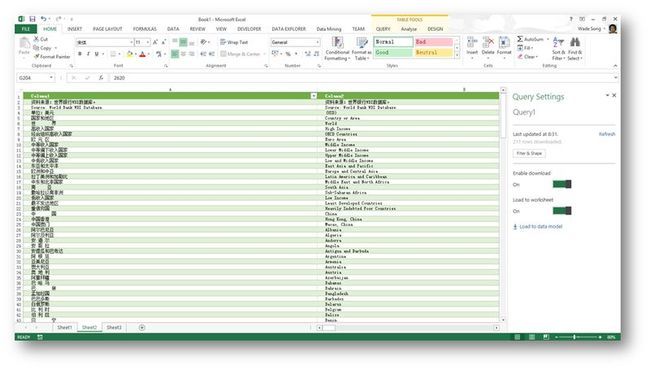
Task: Decrease the font size
Action: point(163,42)
